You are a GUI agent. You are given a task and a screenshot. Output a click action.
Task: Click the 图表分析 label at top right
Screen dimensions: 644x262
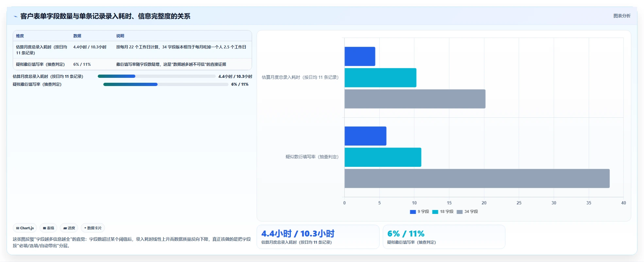click(x=622, y=16)
